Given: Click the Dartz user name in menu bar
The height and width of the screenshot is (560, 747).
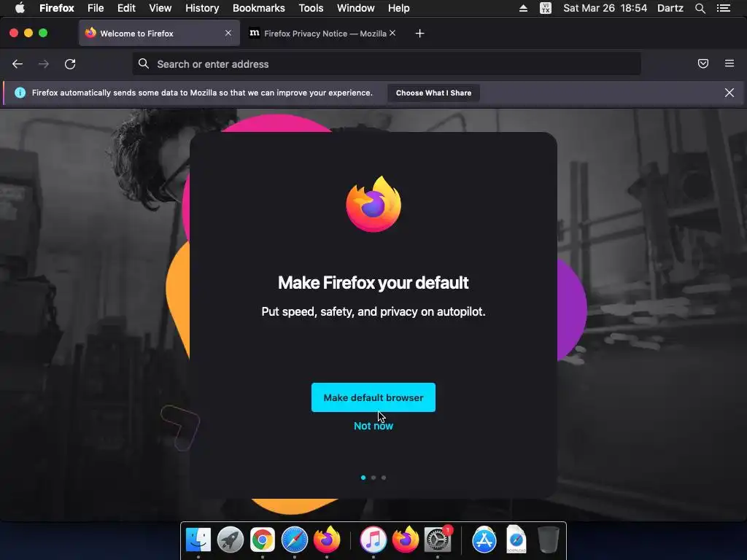Looking at the screenshot, I should tap(670, 8).
